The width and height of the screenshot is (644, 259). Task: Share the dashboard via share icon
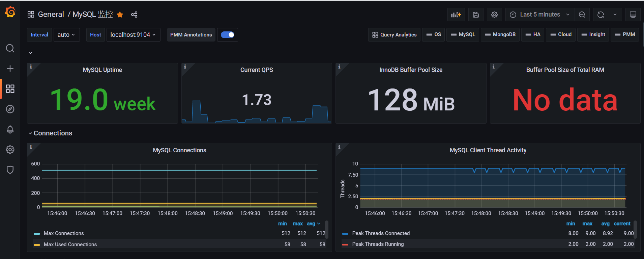(134, 15)
